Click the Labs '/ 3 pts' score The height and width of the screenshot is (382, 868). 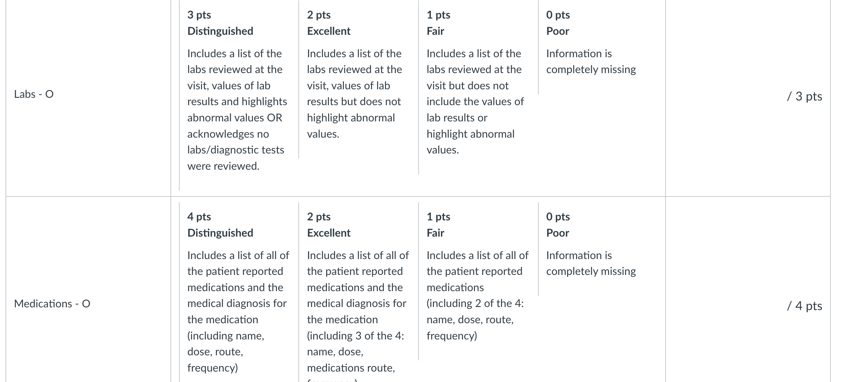point(805,96)
